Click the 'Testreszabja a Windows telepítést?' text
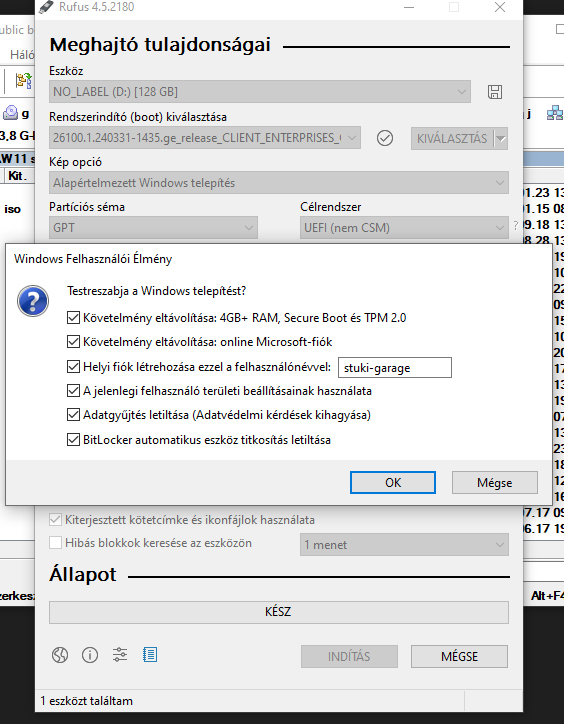This screenshot has height=724, width=564. [x=156, y=291]
